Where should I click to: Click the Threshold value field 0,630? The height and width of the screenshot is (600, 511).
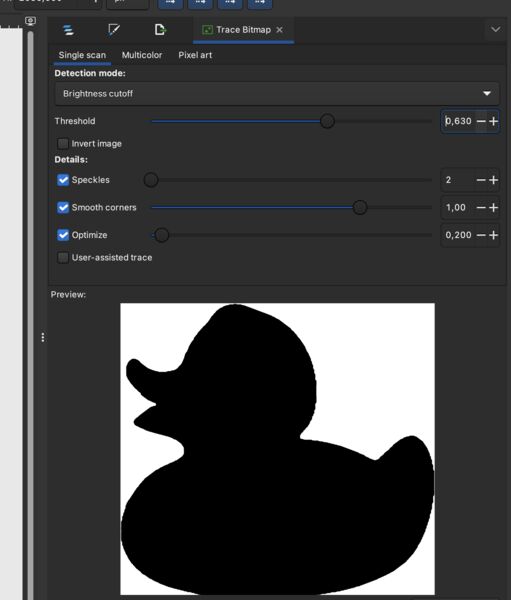tap(458, 121)
